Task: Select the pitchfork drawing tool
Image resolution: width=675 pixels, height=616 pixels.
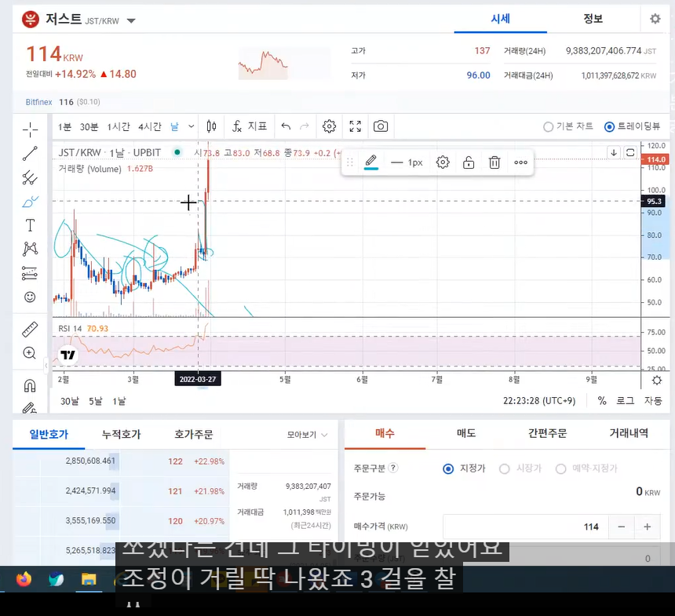Action: point(30,177)
